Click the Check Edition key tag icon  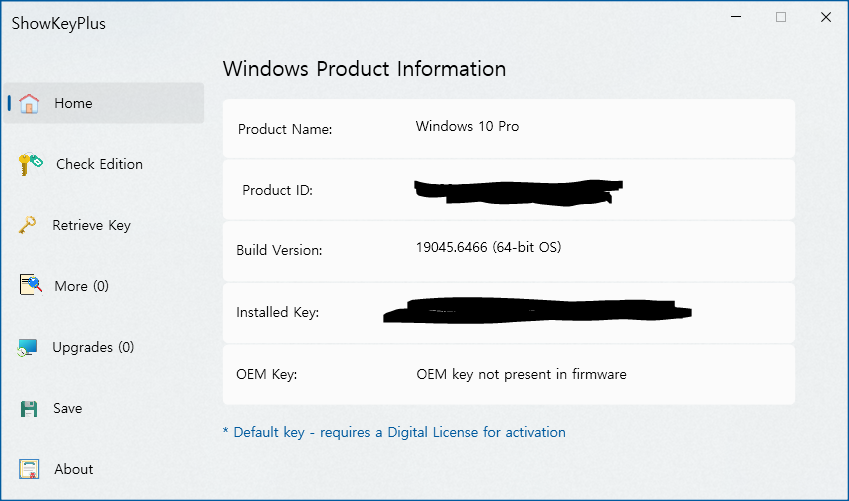[30, 164]
